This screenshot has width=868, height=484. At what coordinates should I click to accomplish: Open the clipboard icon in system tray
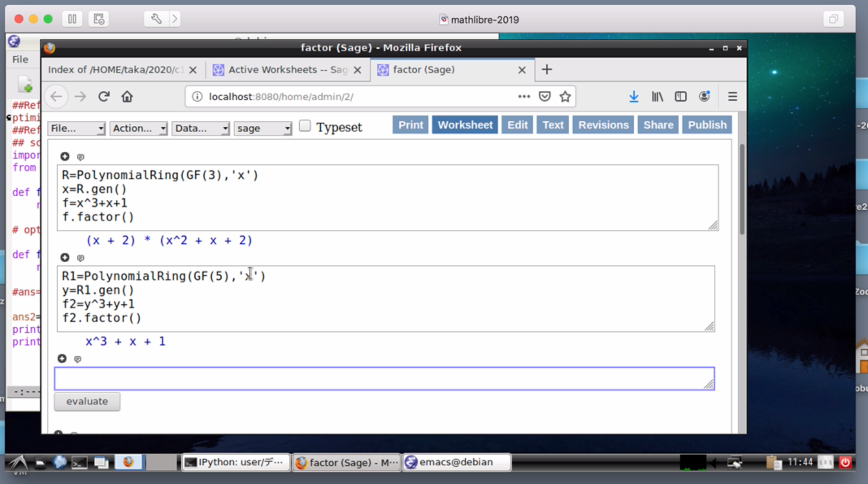773,463
